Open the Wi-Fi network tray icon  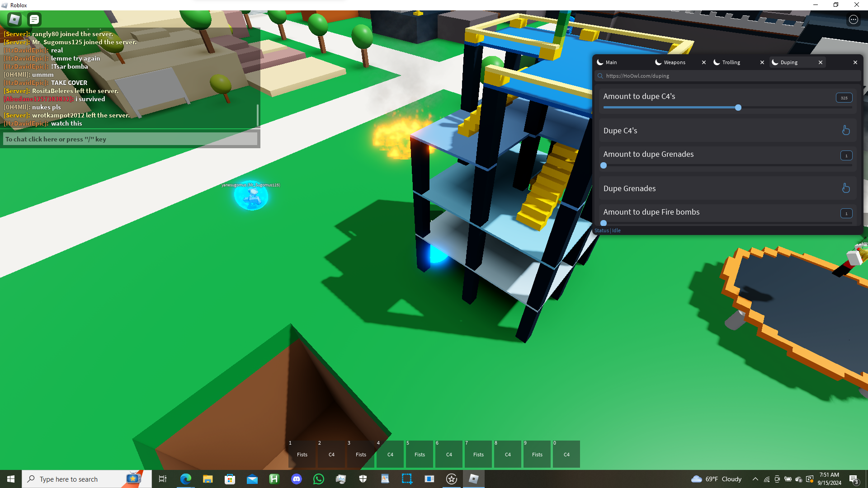click(x=767, y=479)
